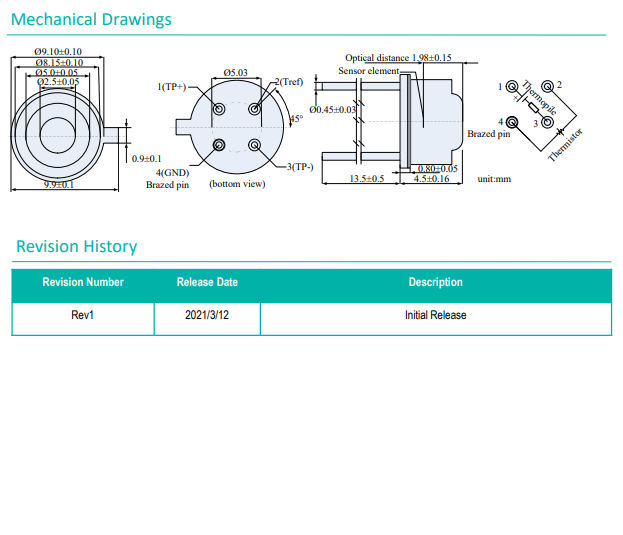Click the Ø9.10±0.10 dimension text
This screenshot has height=535, width=623.
click(x=58, y=52)
